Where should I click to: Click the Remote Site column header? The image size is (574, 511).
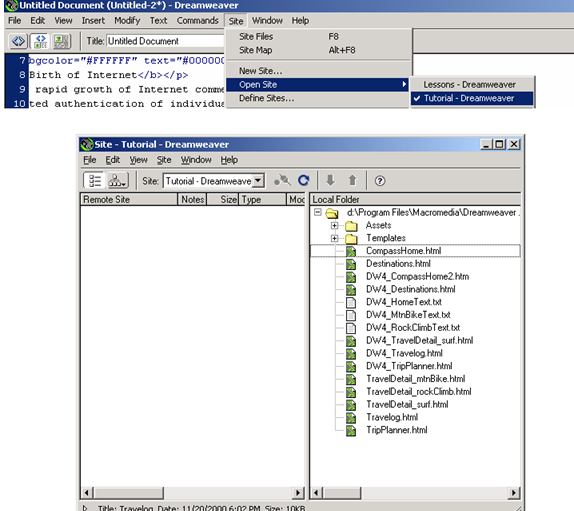pos(129,199)
